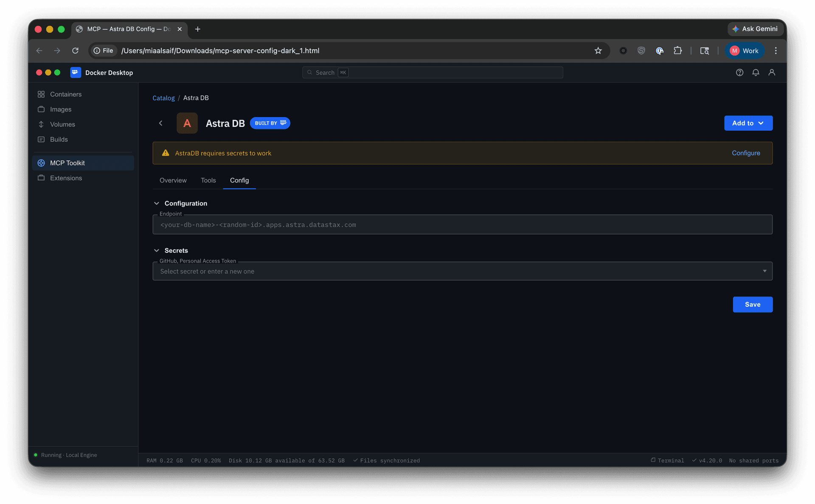Screen dimensions: 815x504
Task: Open the help question-mark icon
Action: tap(739, 73)
